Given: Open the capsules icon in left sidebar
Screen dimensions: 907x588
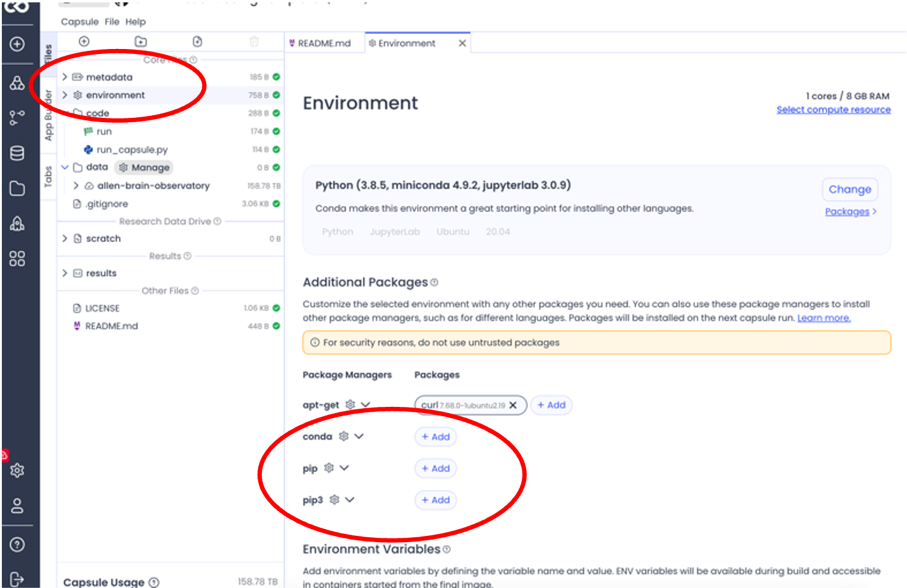Looking at the screenshot, I should click(x=17, y=82).
